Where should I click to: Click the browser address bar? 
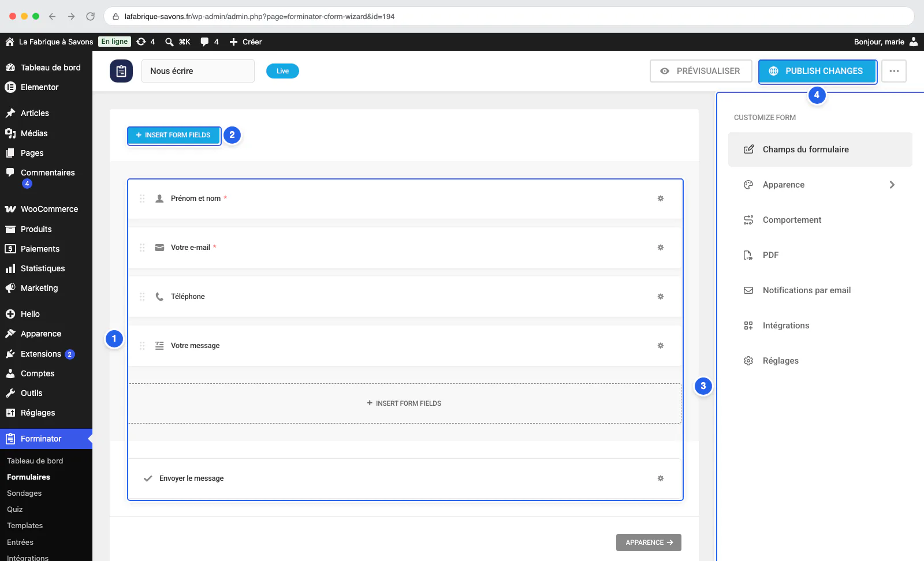(x=508, y=16)
